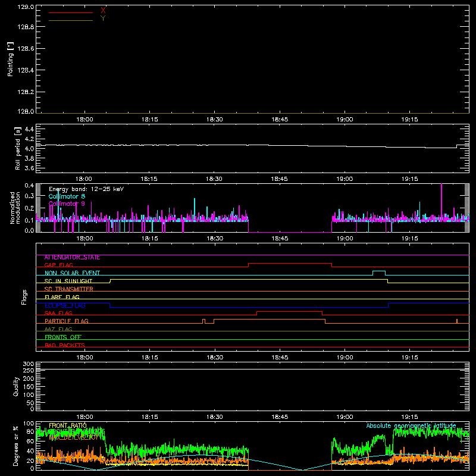Click the 18:00 time label under Pointing plot

[x=84, y=120]
